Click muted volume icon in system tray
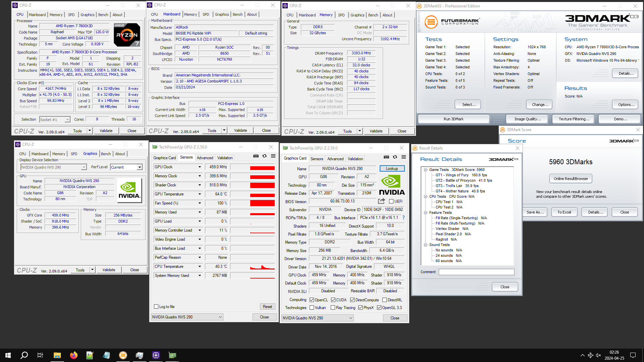644x362 pixels. (598, 355)
